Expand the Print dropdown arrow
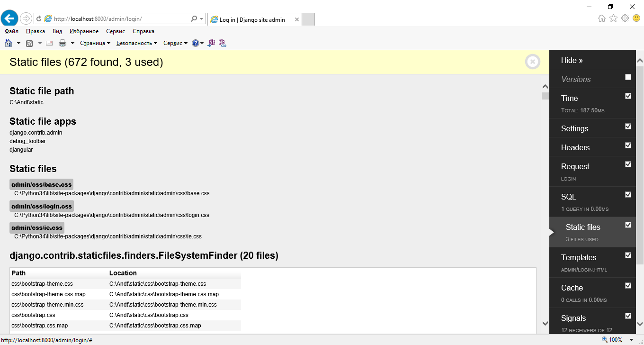The image size is (644, 345). [72, 43]
